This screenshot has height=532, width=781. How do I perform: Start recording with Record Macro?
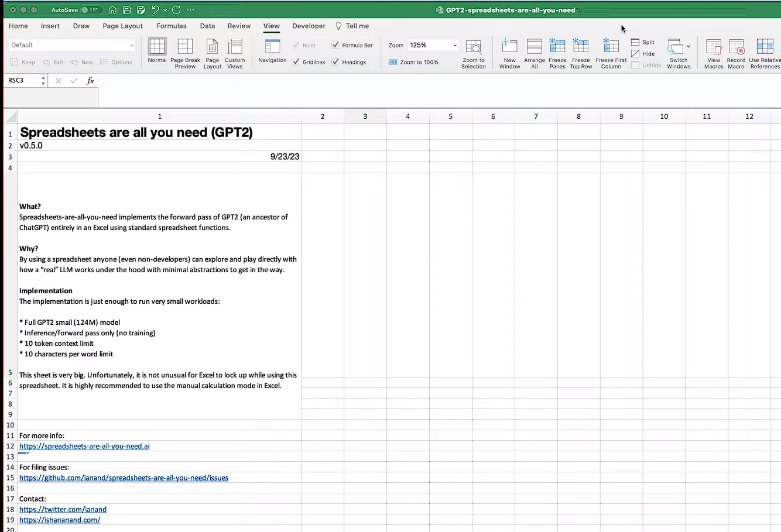coord(736,53)
